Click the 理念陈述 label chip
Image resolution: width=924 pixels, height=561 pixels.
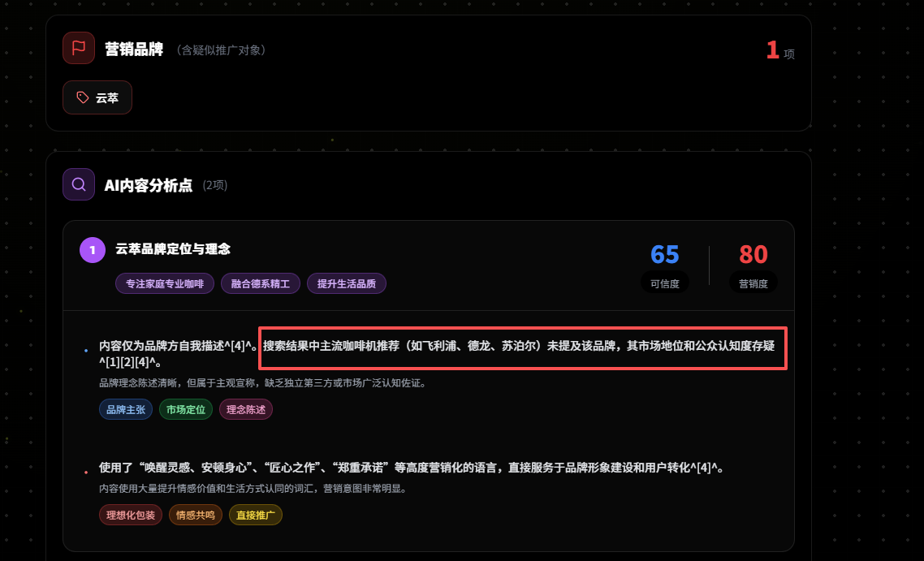[x=246, y=409]
